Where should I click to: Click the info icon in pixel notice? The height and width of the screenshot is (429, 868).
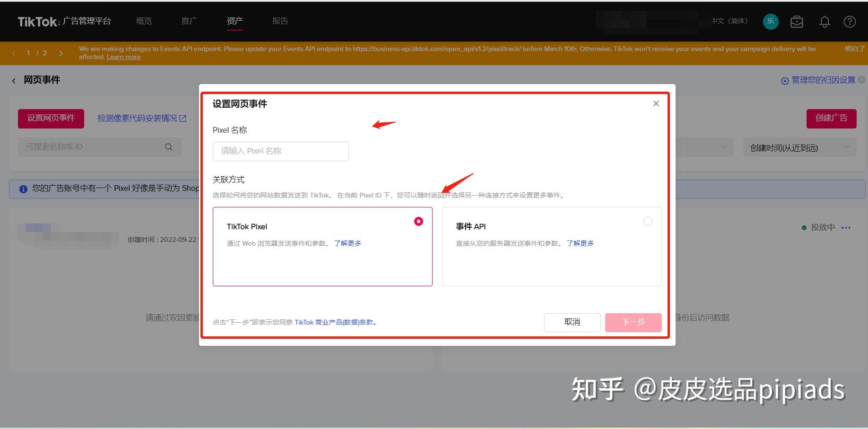(x=23, y=189)
